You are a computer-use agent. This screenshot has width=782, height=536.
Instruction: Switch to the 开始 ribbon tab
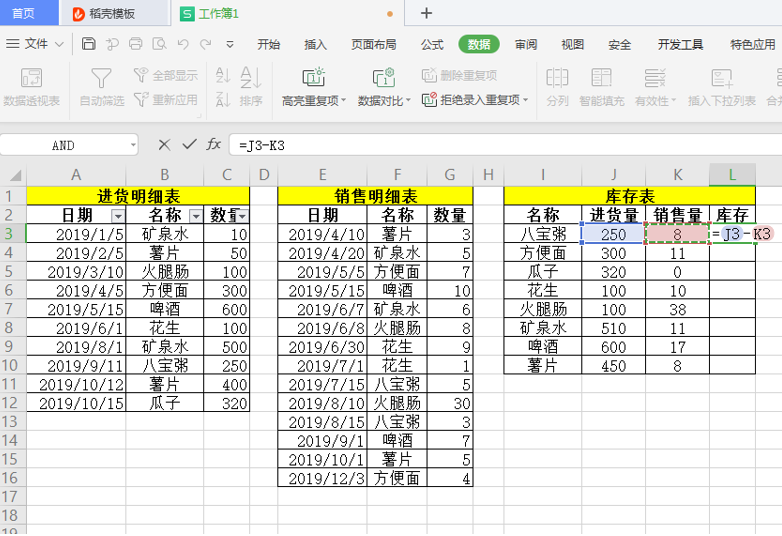point(268,44)
